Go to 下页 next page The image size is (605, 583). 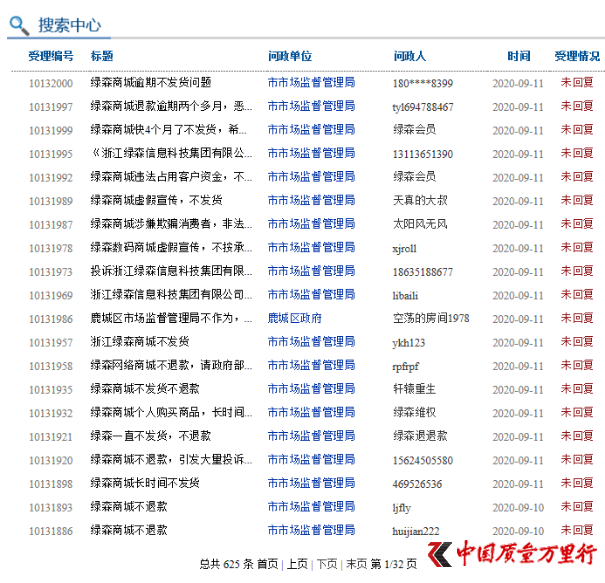coord(327,564)
